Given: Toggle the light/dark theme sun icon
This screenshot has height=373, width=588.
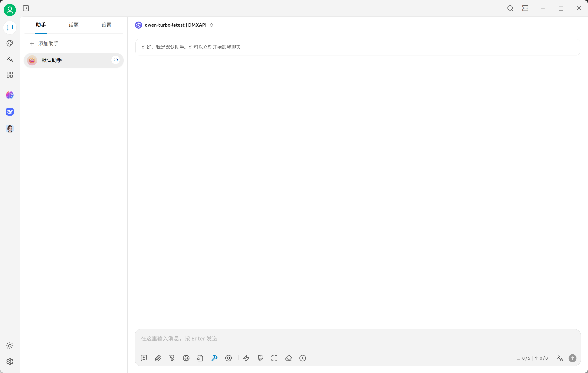Looking at the screenshot, I should [10, 346].
